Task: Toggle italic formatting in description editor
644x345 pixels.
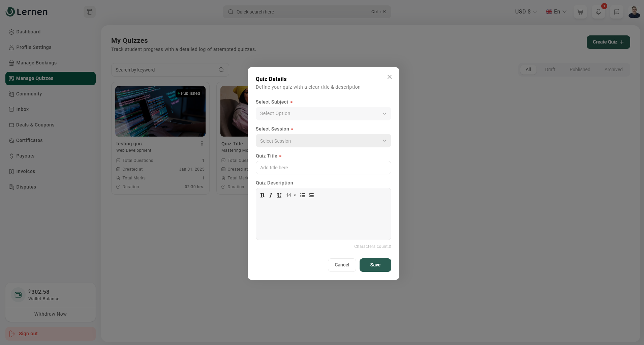Action: pos(271,195)
